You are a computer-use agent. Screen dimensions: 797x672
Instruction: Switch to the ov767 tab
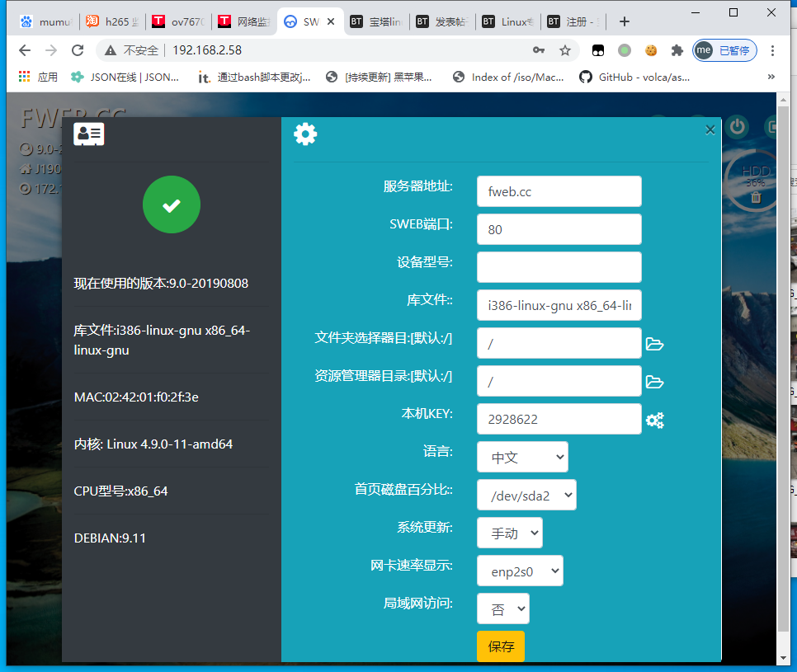(x=179, y=21)
